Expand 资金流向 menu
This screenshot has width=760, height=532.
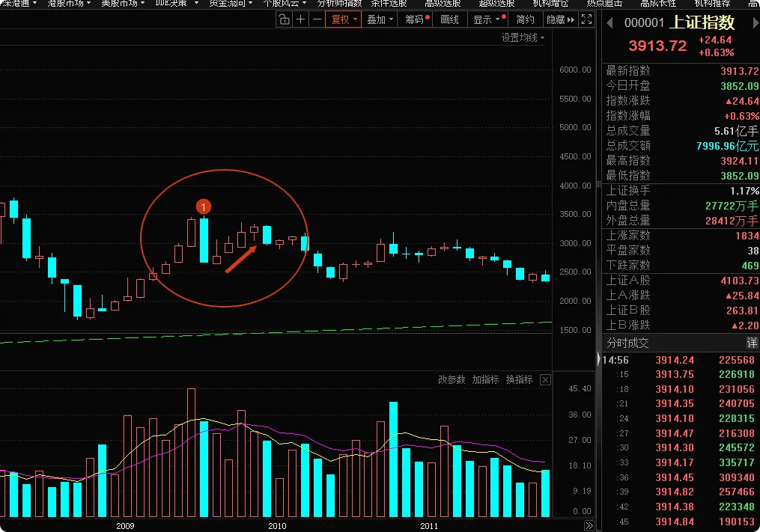point(230,4)
